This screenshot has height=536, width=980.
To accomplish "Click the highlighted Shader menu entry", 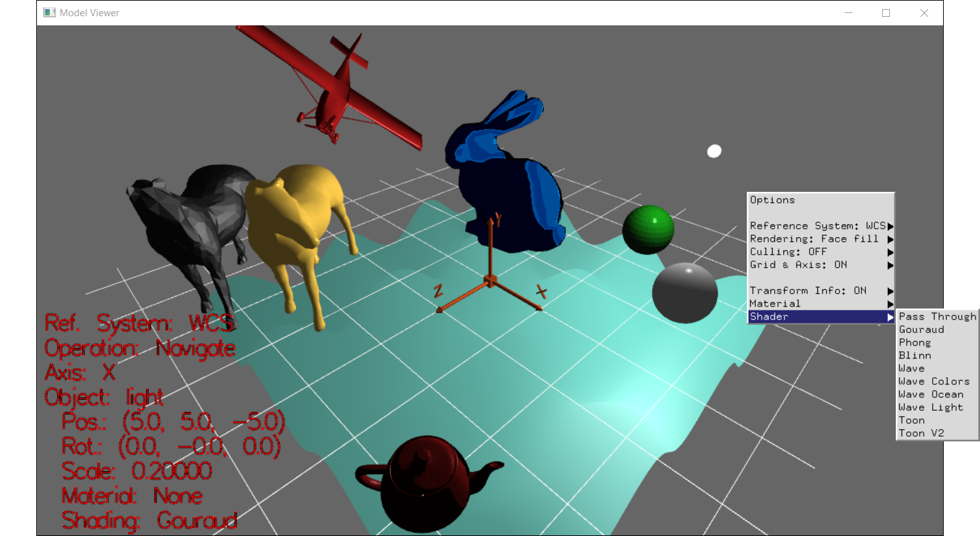I will click(821, 316).
